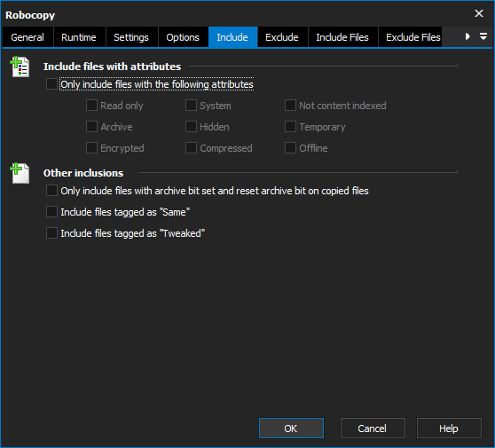
Task: Click the Cancel button
Action: click(373, 428)
